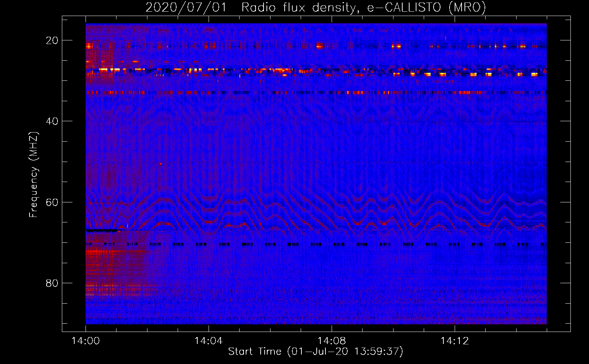The image size is (589, 364).
Task: Click the 'Frequency (MHZ)' y-axis label
Action: click(33, 175)
